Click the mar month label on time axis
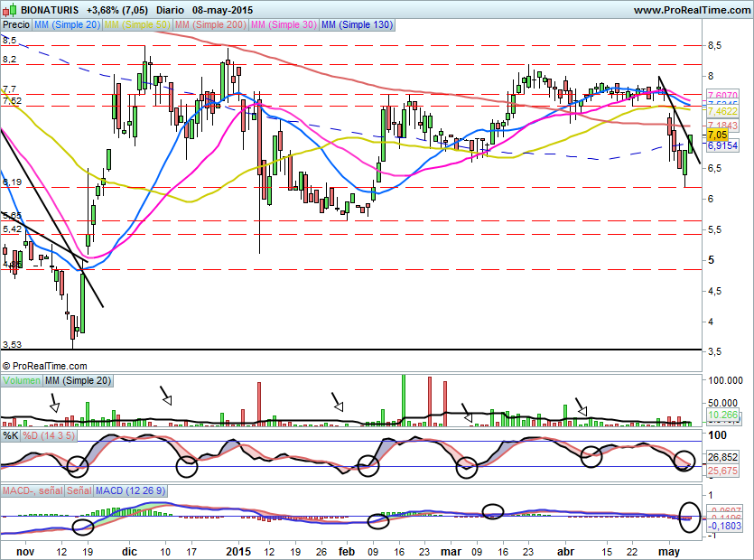Screen dimensions: 754x560 pyautogui.click(x=451, y=552)
